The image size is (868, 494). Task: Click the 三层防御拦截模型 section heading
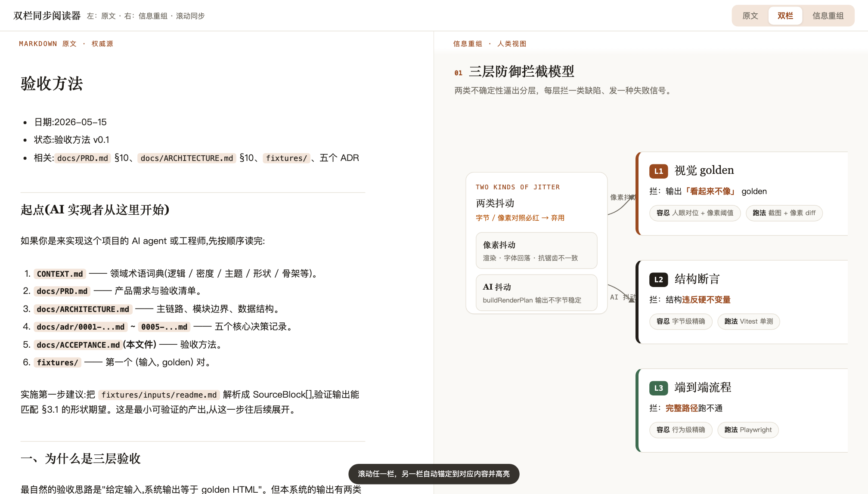521,71
